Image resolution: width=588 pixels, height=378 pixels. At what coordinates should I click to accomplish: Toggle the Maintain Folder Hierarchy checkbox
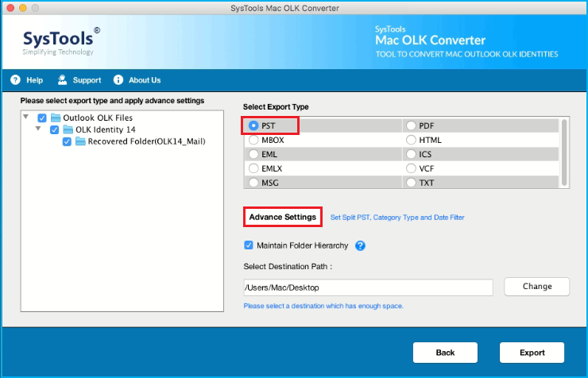[248, 245]
